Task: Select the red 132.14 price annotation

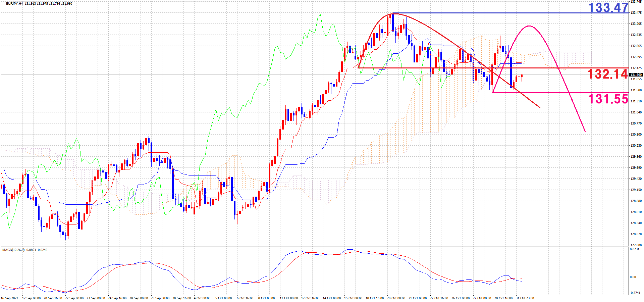Action: (607, 74)
